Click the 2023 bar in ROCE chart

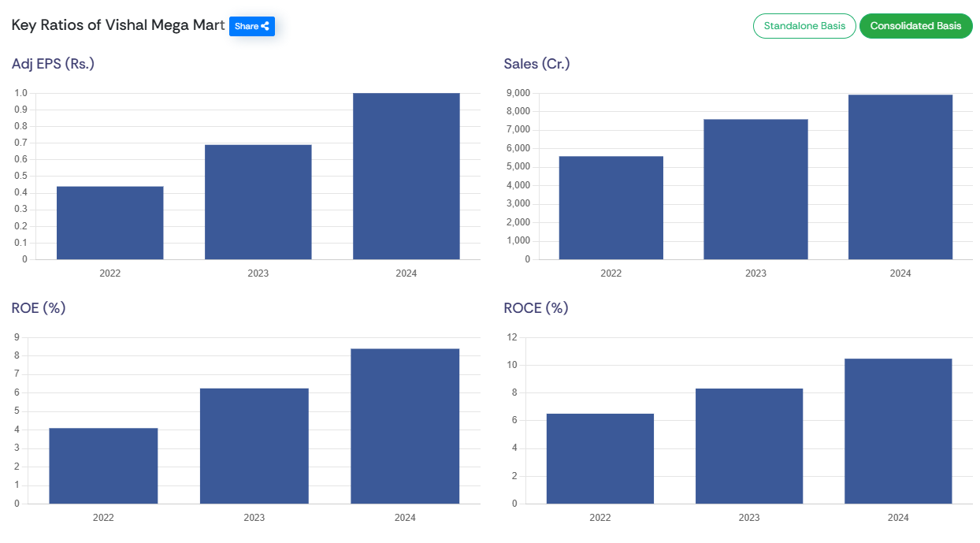pyautogui.click(x=748, y=446)
